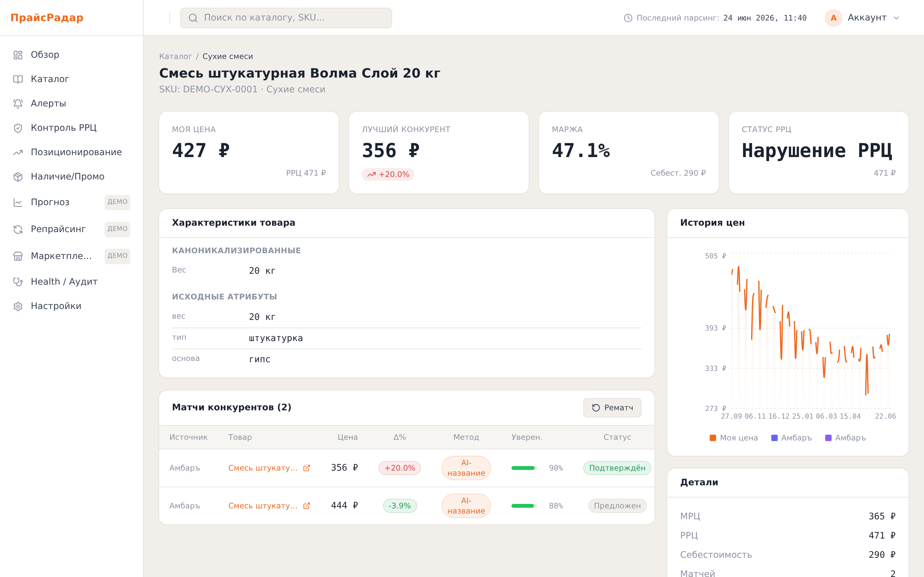Screen dimensions: 924x577
Task: Open the Репрайсинг refresh icon
Action: point(18,229)
